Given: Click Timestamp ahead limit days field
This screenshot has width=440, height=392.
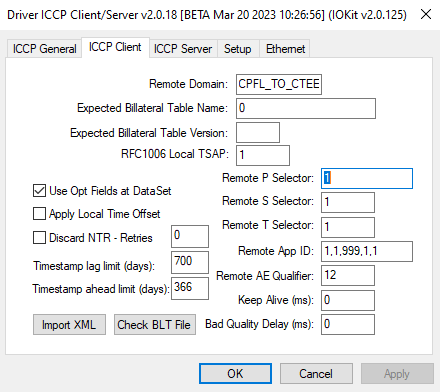Looking at the screenshot, I should 190,288.
